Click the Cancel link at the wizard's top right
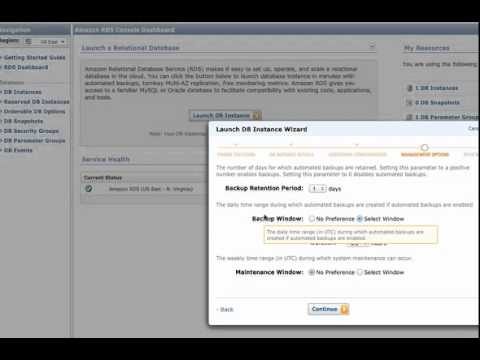The width and height of the screenshot is (480, 360). pos(474,128)
